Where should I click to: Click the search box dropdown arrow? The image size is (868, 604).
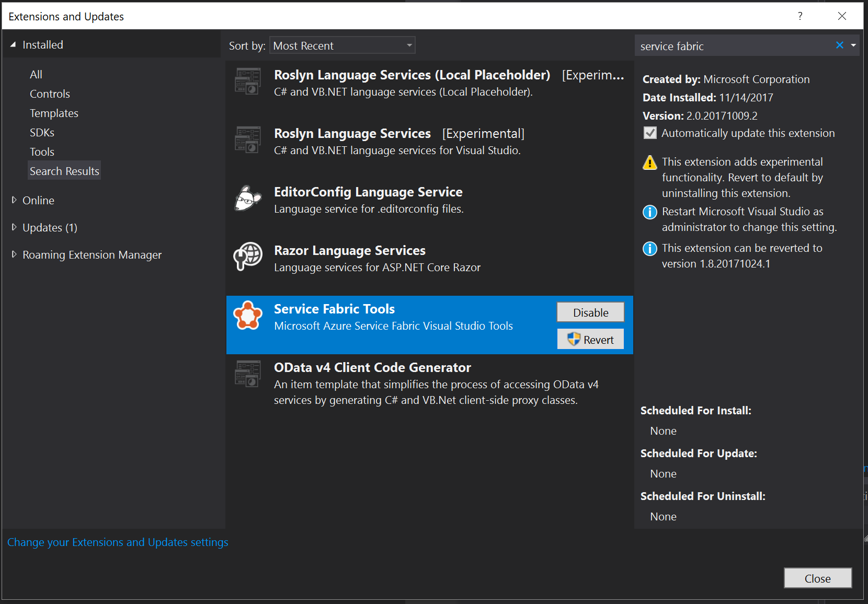tap(854, 45)
